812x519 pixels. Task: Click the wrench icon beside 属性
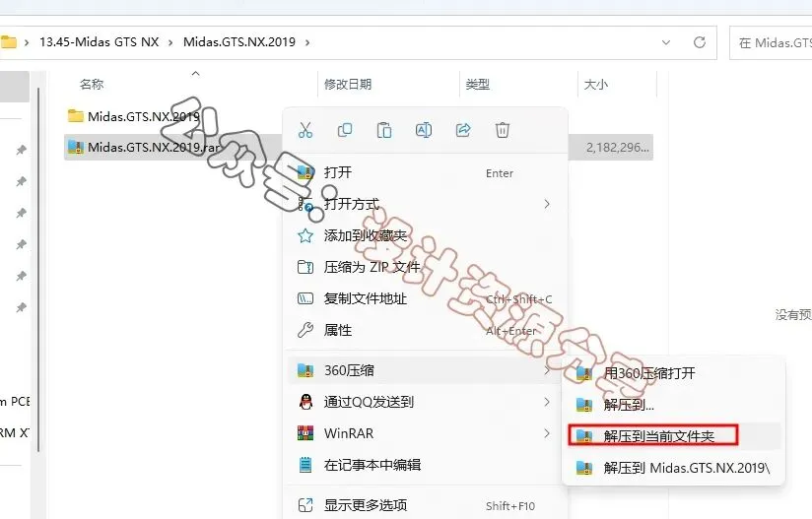(305, 330)
